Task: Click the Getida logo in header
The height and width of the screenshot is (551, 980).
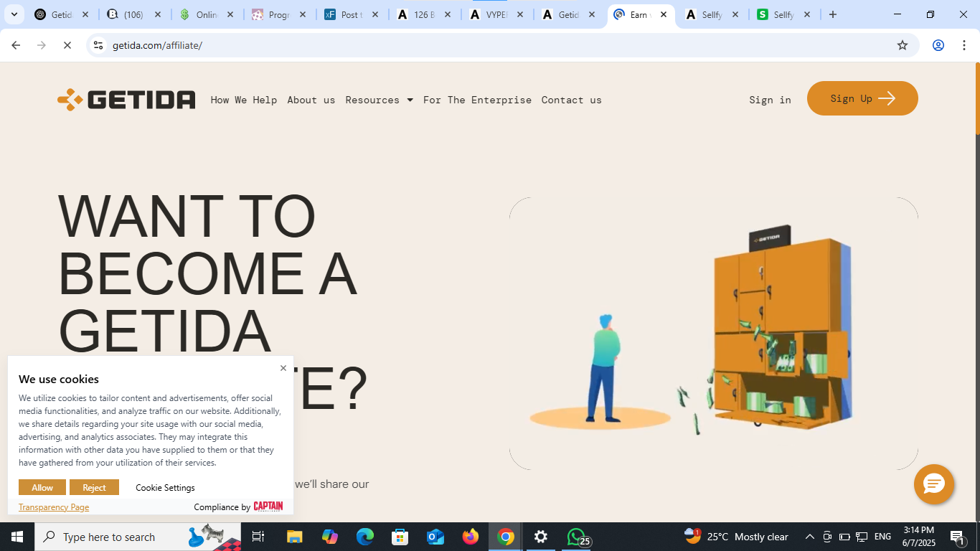Action: click(x=126, y=100)
